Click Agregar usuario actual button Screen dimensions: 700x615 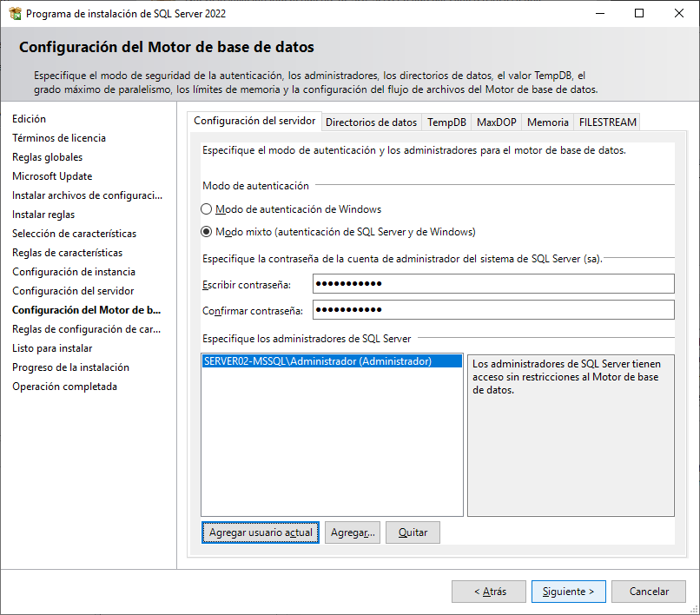pyautogui.click(x=261, y=532)
